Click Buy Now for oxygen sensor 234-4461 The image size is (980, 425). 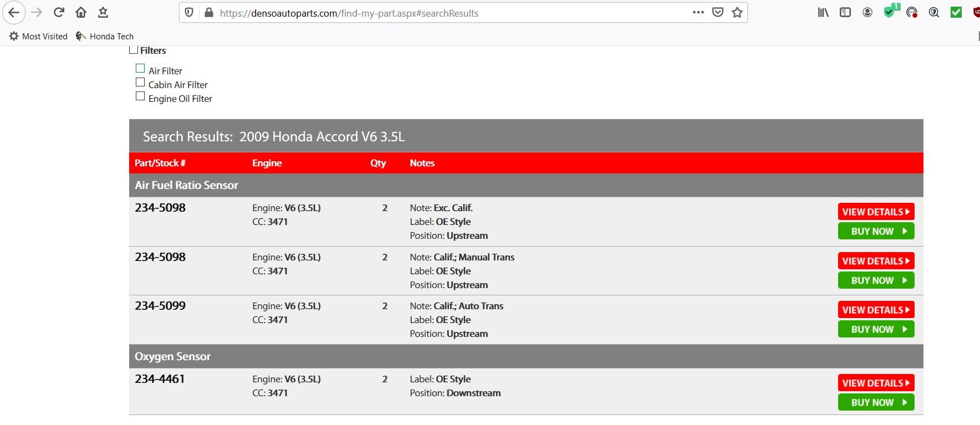click(876, 402)
